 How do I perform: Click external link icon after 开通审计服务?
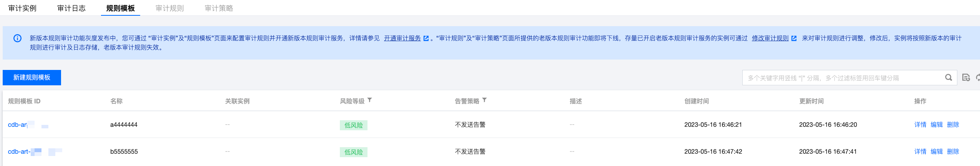426,38
